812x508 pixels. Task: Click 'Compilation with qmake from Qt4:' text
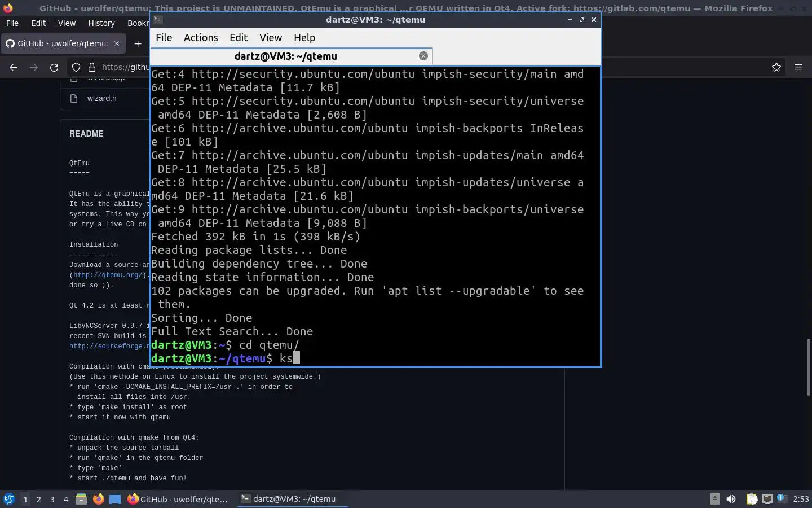coord(134,437)
